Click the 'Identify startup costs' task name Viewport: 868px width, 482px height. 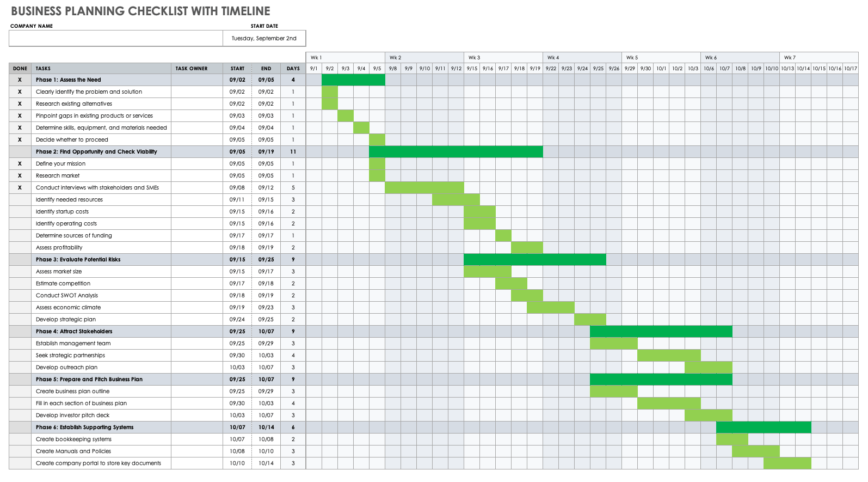point(62,212)
